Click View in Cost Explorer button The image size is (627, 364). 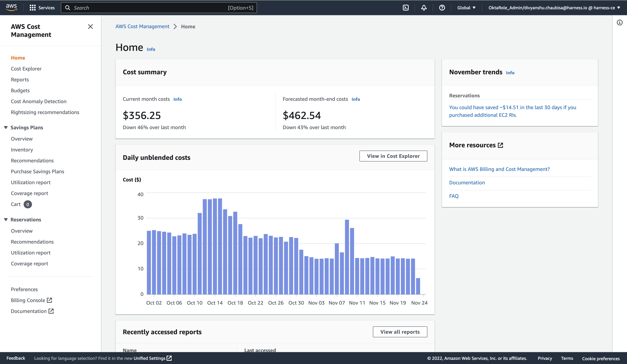coord(393,156)
